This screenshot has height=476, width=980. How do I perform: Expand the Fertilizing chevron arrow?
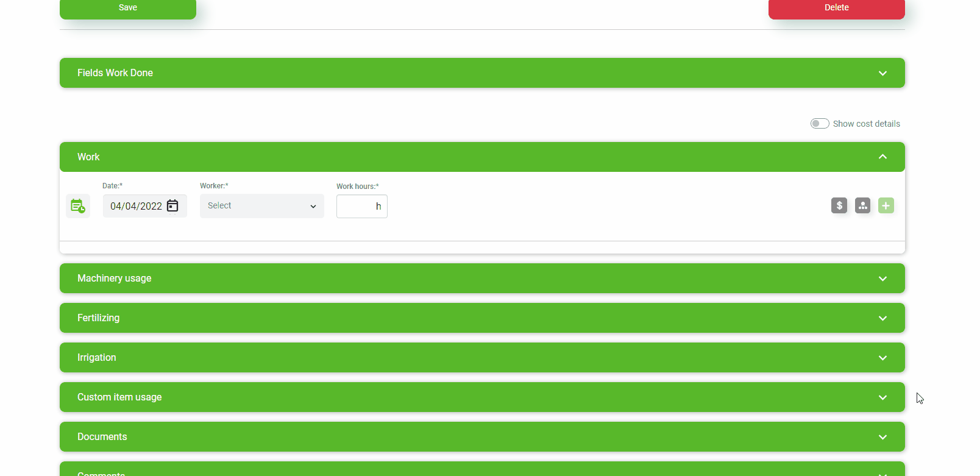pos(882,318)
